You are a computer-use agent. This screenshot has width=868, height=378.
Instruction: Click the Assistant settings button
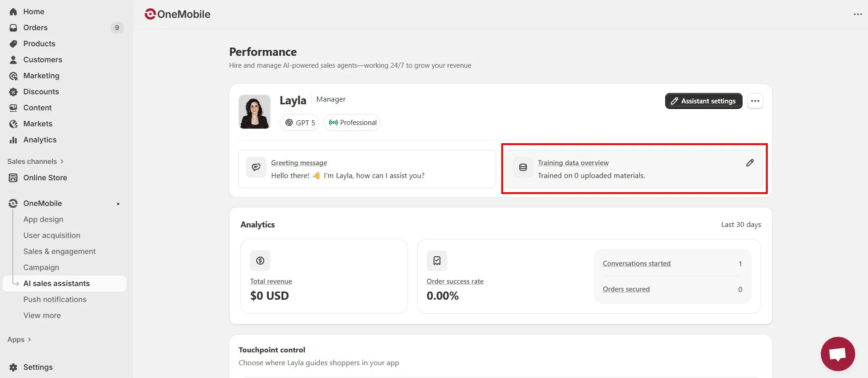(704, 101)
